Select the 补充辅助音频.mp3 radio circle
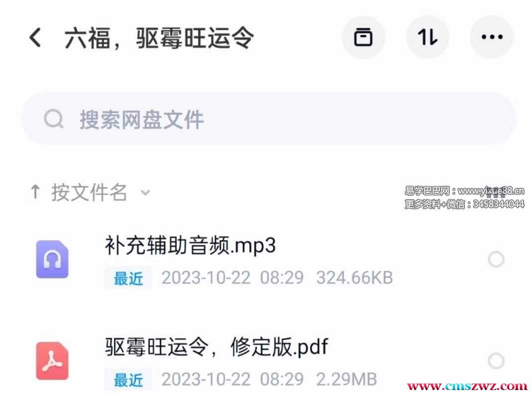532x395 pixels. tap(496, 260)
